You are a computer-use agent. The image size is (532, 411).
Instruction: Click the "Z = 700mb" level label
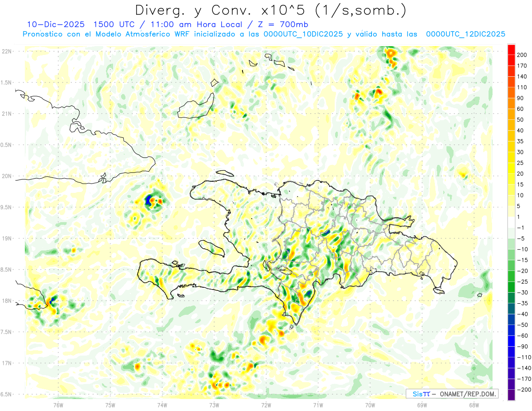[280, 24]
